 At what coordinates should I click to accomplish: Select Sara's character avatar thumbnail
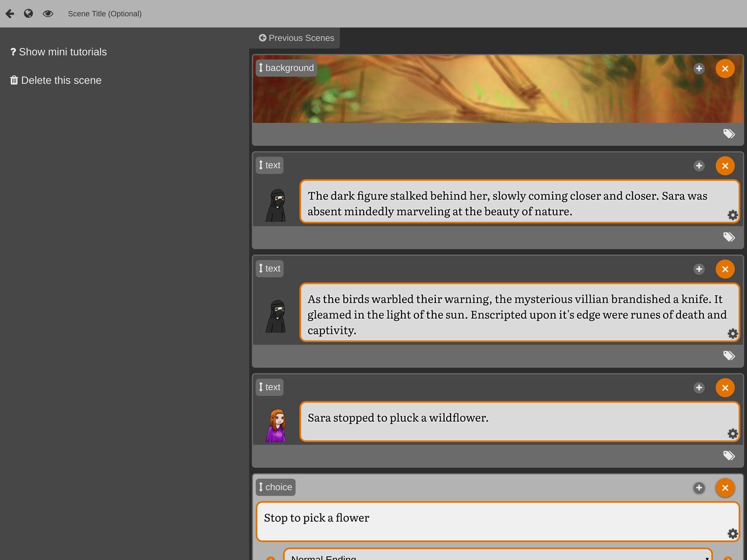click(x=276, y=425)
